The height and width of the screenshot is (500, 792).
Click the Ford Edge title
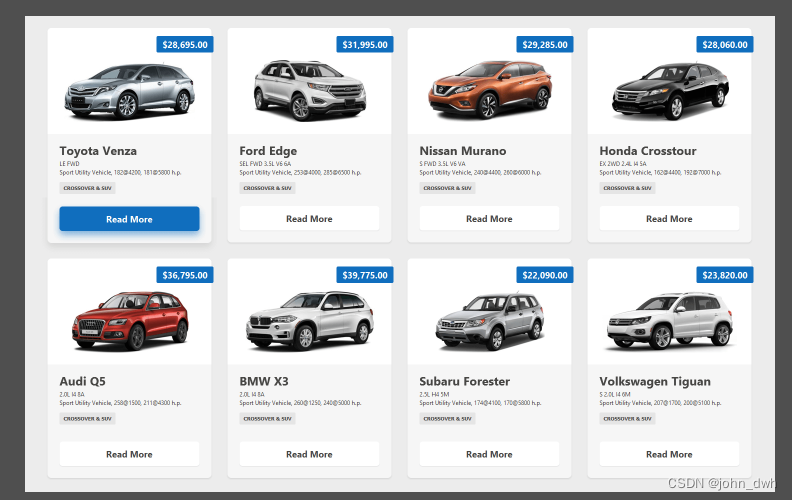[x=268, y=151]
